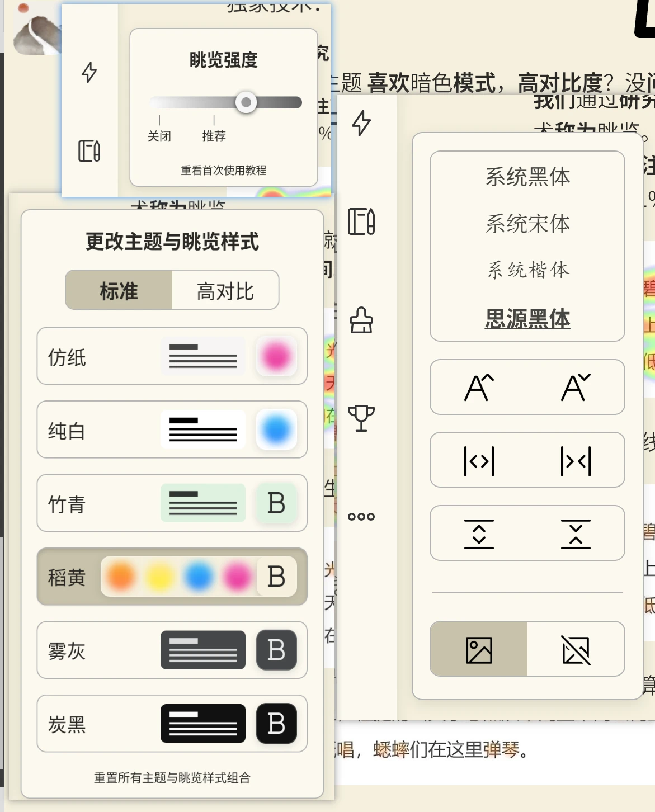Choose the 系统楷体 font

527,270
